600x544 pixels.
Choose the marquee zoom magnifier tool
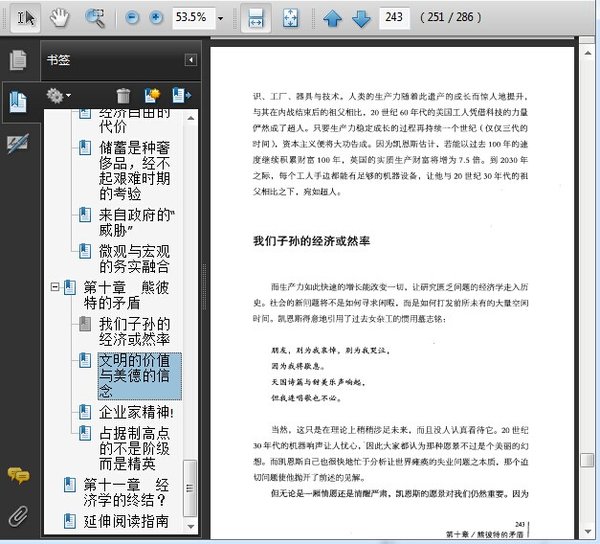(x=95, y=17)
